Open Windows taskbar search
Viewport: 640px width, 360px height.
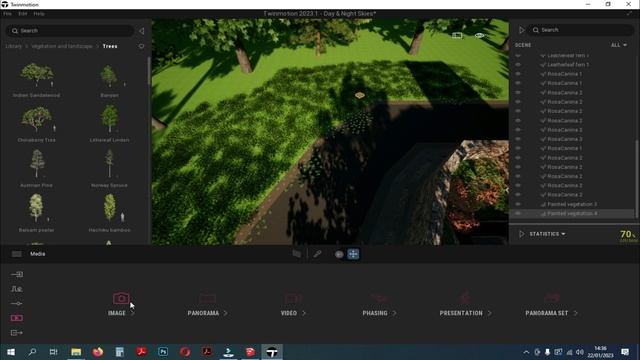pos(32,352)
